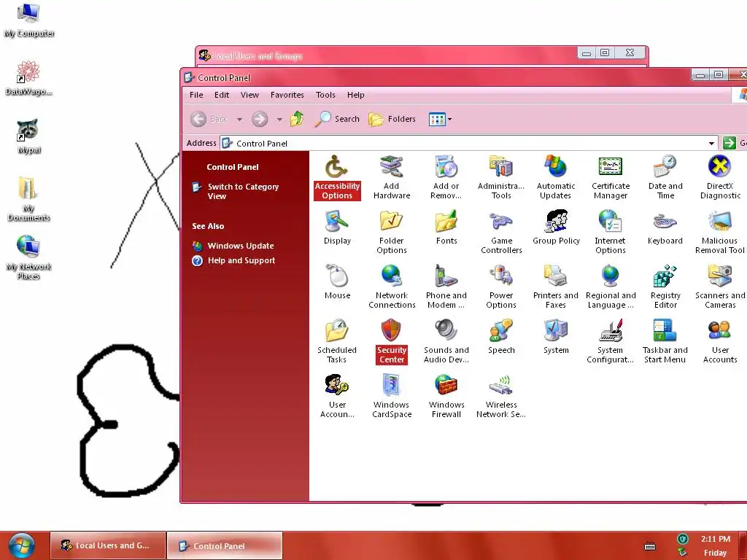Expand the Forward history dropdown arrow

279,119
